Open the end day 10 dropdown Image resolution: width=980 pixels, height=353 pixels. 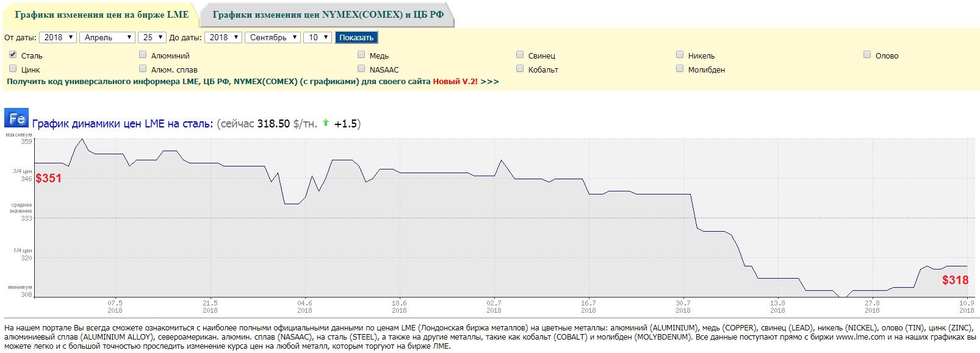pos(318,37)
